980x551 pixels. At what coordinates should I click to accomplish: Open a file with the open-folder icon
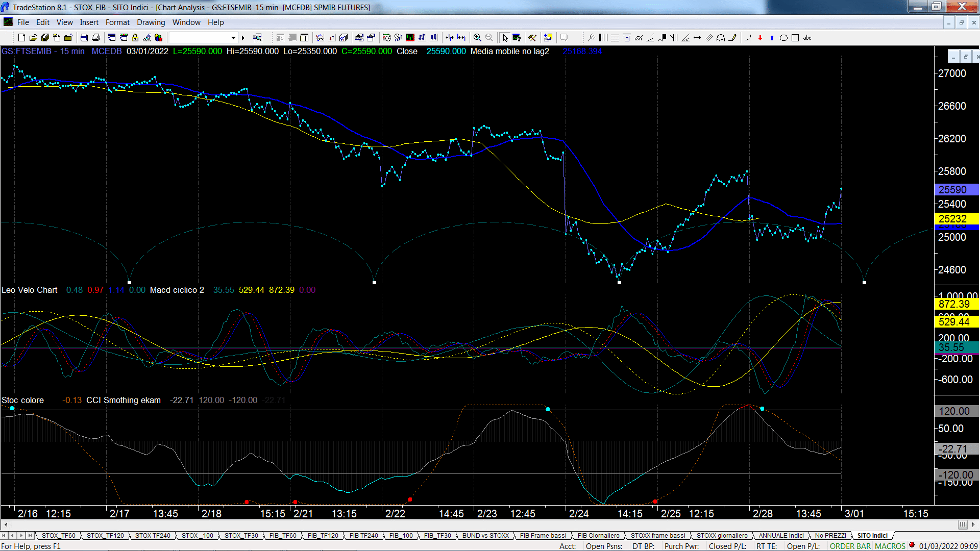coord(33,38)
